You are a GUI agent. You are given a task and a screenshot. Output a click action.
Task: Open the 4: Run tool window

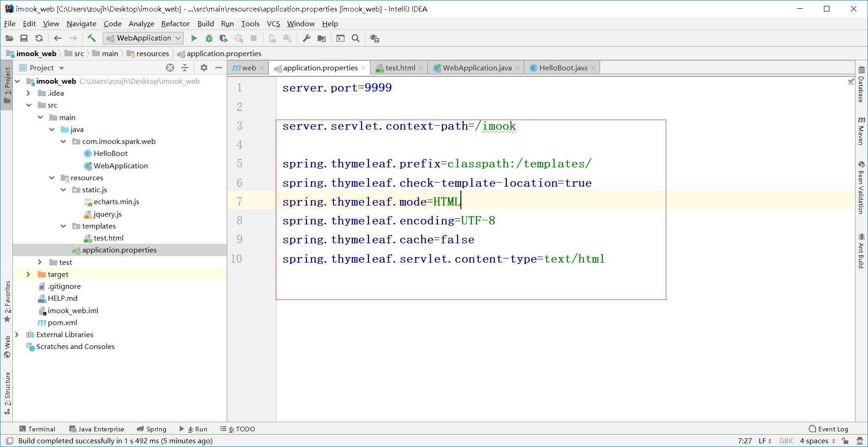coord(193,429)
